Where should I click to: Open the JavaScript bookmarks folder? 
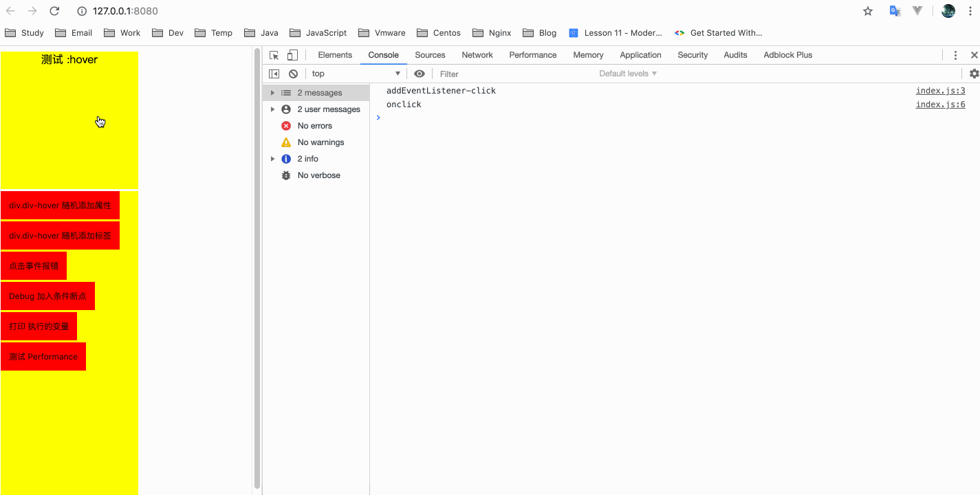pos(318,33)
